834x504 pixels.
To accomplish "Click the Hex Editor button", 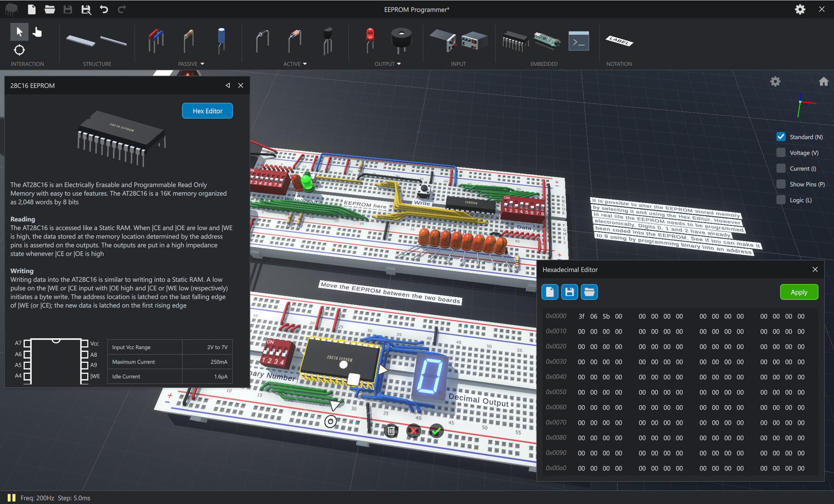I will click(x=207, y=111).
